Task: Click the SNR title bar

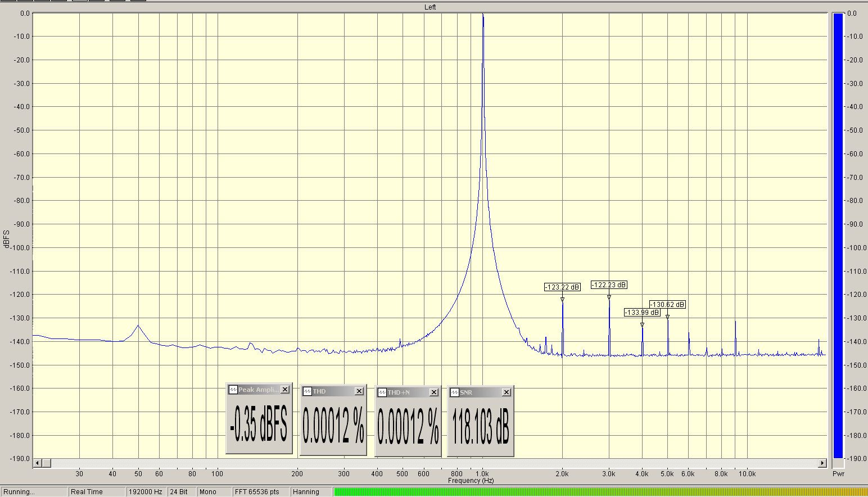Action: click(481, 392)
